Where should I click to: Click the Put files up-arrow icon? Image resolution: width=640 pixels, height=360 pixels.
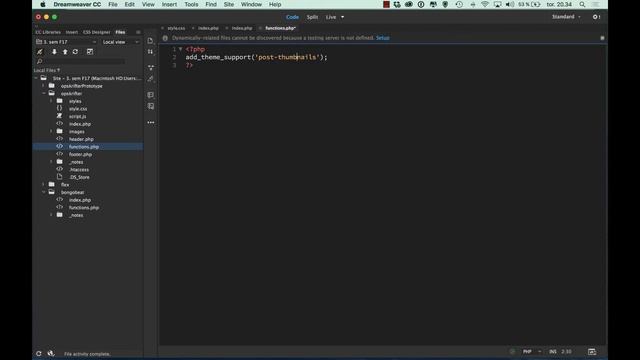65,52
